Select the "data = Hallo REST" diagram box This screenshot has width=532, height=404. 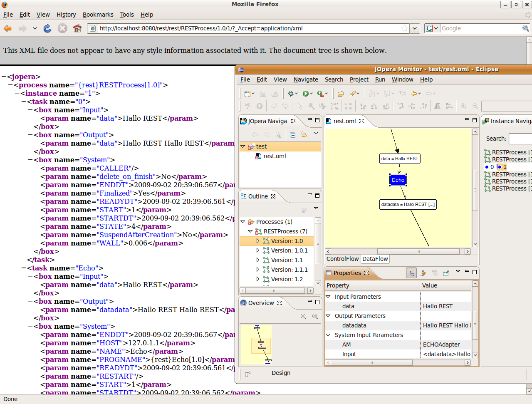point(400,159)
